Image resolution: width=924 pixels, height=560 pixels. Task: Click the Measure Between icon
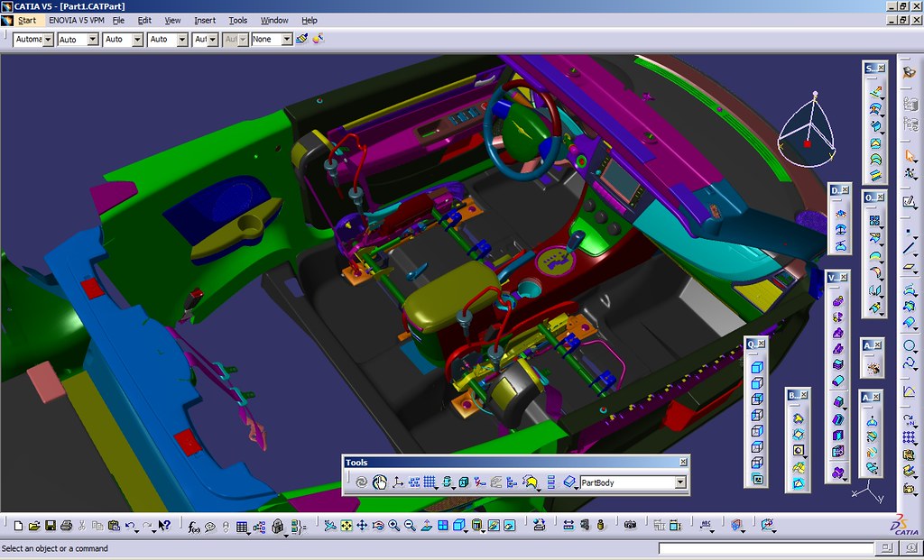coord(568,525)
